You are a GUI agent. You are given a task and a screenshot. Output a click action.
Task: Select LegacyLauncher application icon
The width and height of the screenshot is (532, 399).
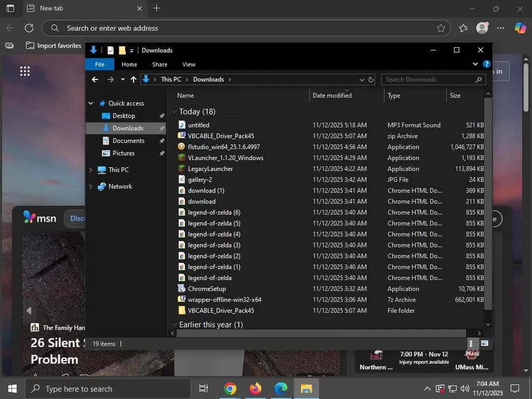pos(182,169)
